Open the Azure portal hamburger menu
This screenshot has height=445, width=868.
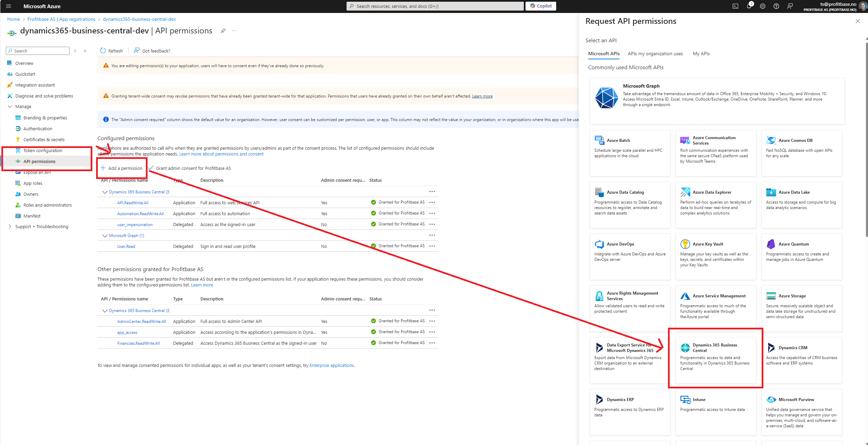coord(9,6)
